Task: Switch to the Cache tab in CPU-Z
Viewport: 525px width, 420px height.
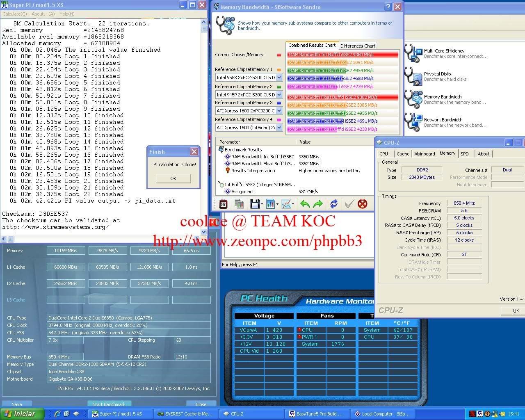Action: pyautogui.click(x=403, y=154)
